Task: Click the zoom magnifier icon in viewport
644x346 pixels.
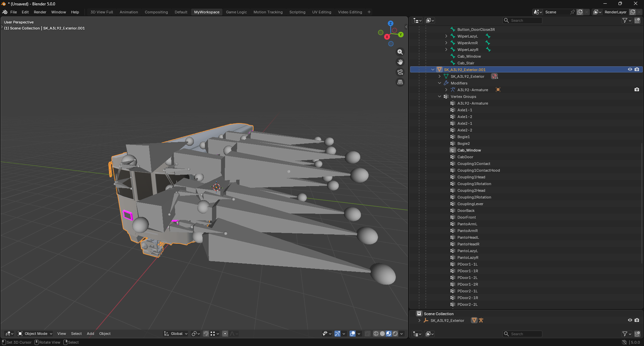Action: click(400, 52)
